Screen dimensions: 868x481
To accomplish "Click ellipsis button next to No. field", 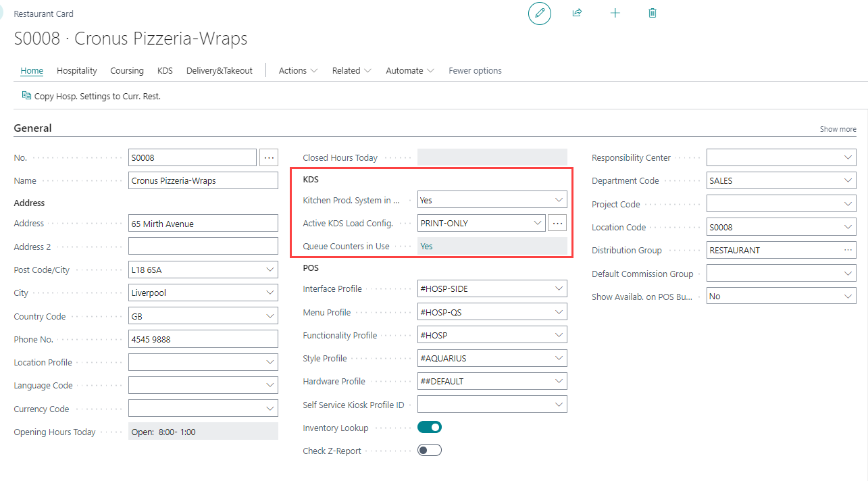I will (x=269, y=158).
